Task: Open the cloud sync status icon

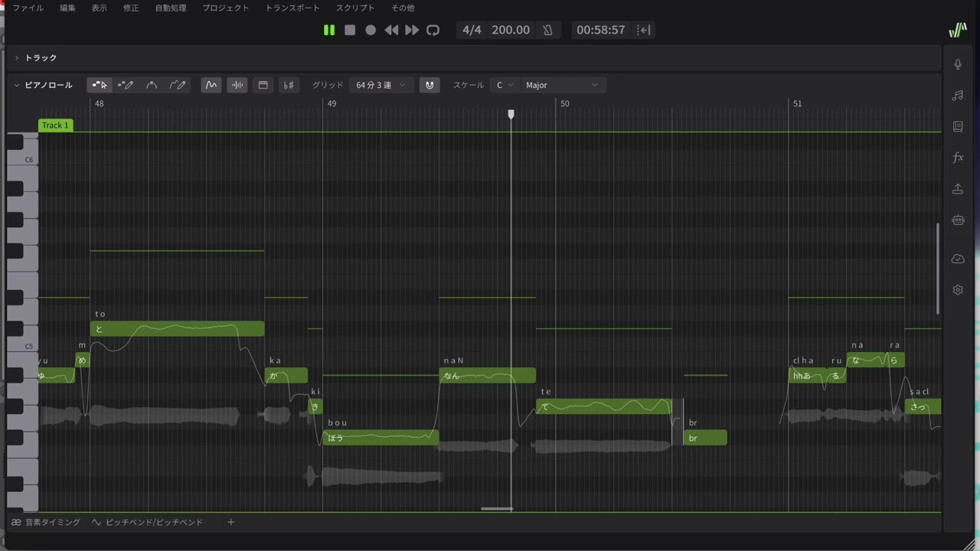Action: click(958, 259)
